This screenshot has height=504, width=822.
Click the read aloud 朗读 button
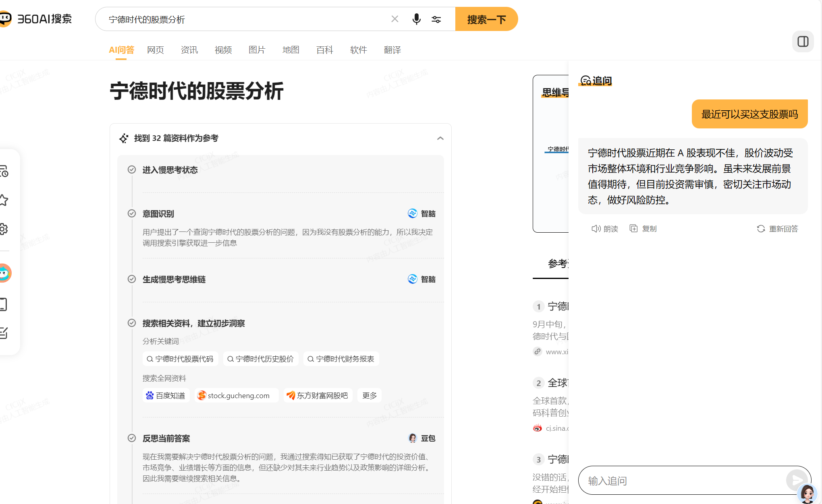[605, 229]
